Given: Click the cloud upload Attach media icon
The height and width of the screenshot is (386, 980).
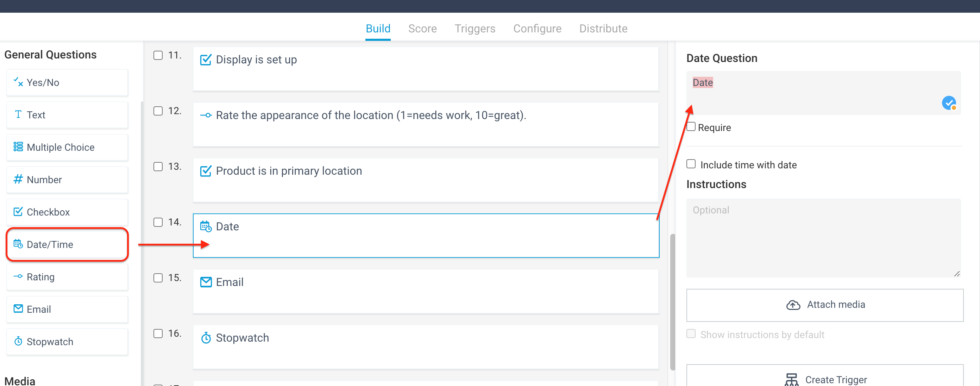Looking at the screenshot, I should [793, 305].
